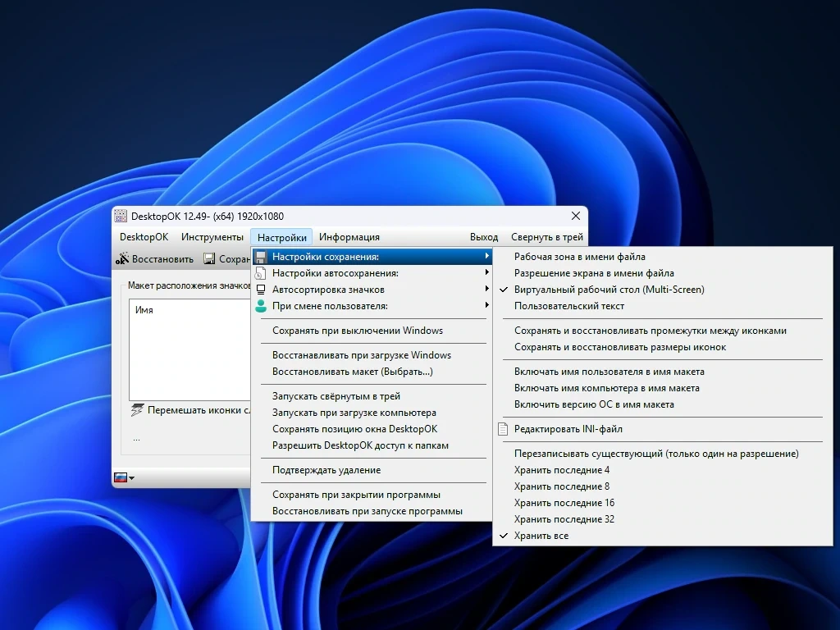Toggle сохранять размеры иконок

coord(663,347)
